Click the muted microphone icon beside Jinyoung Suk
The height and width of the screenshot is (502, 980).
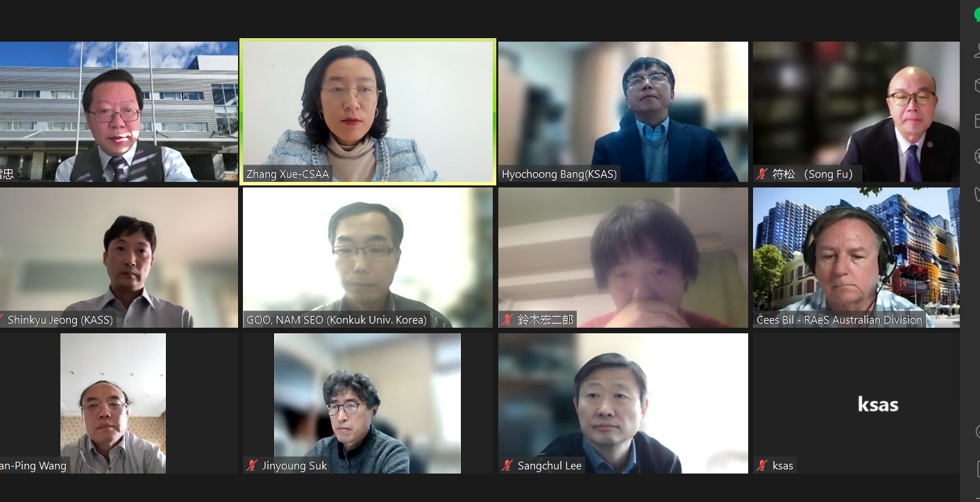(x=252, y=466)
